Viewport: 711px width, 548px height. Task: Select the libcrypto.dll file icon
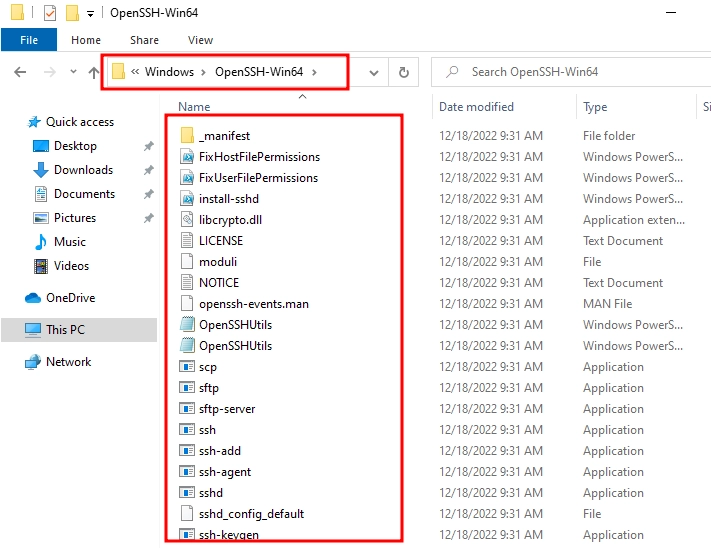(187, 220)
